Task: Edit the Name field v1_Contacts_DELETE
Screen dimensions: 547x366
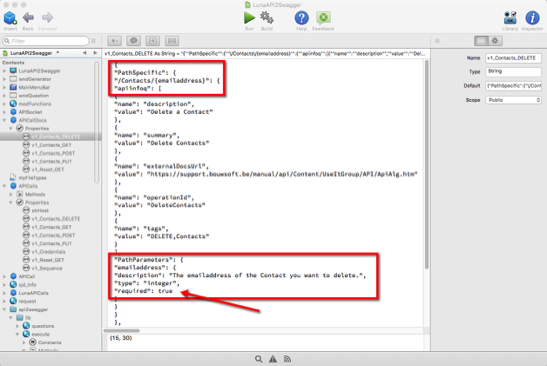Action: point(513,58)
